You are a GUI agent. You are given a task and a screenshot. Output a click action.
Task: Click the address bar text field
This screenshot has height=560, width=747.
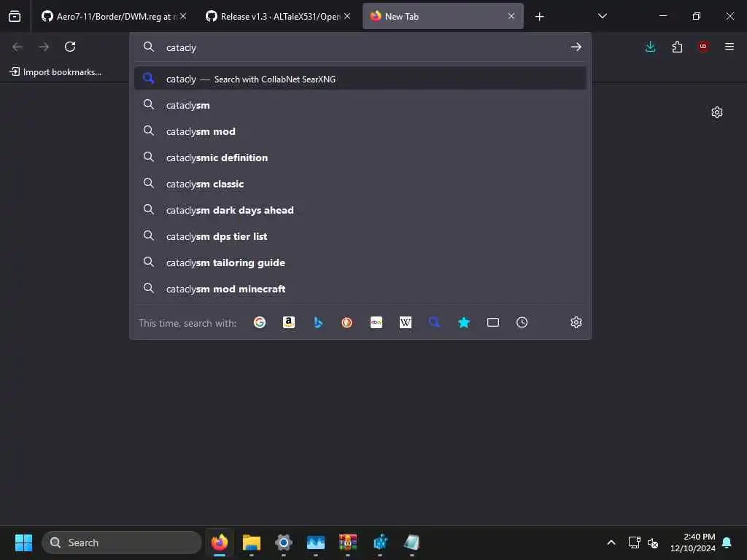[362, 47]
